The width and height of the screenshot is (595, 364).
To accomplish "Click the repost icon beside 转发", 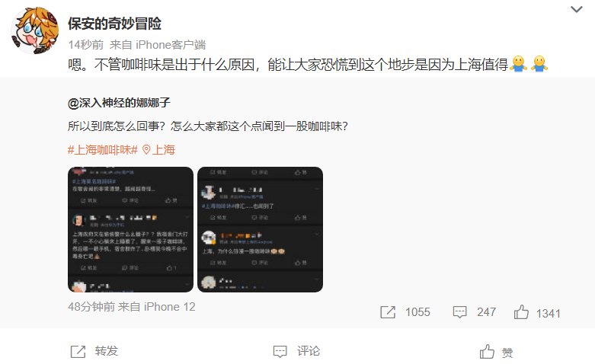I will [x=78, y=352].
